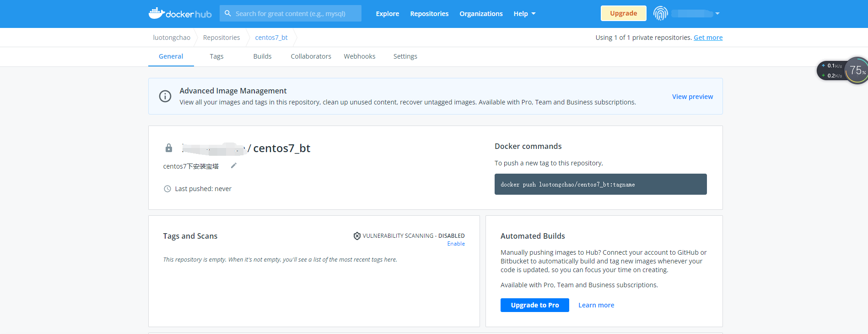This screenshot has height=334, width=868.
Task: Switch to the General tab
Action: pyautogui.click(x=171, y=56)
